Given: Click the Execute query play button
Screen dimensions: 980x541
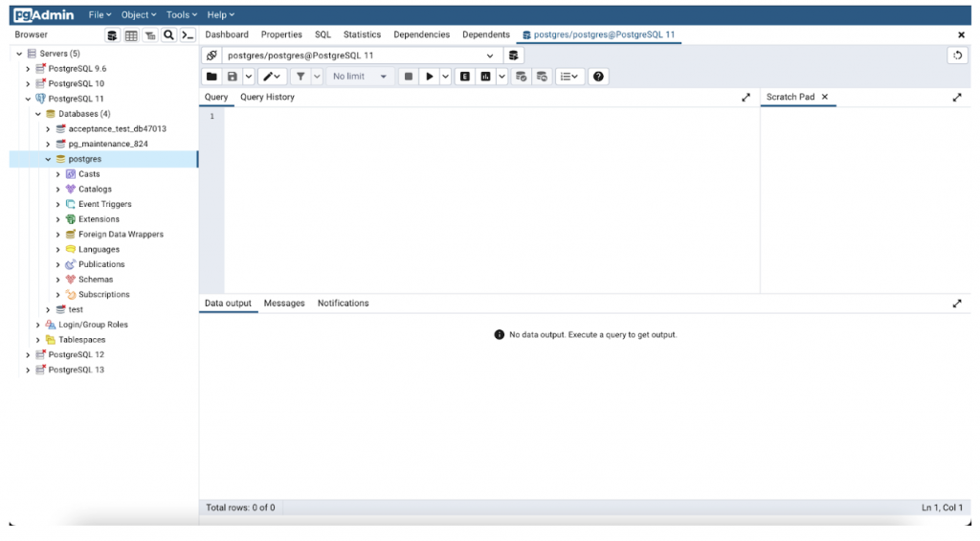Looking at the screenshot, I should pos(430,77).
